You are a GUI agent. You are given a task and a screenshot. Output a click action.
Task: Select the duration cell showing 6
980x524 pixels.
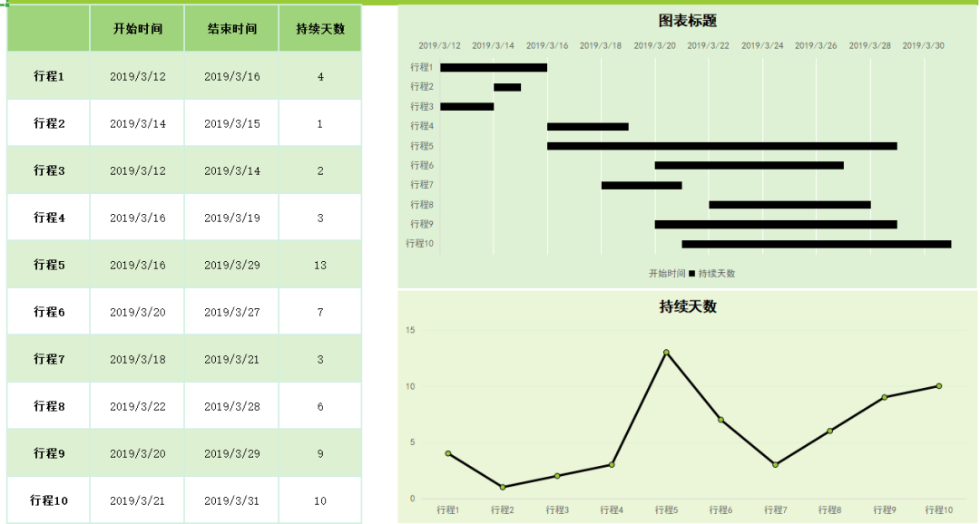320,406
